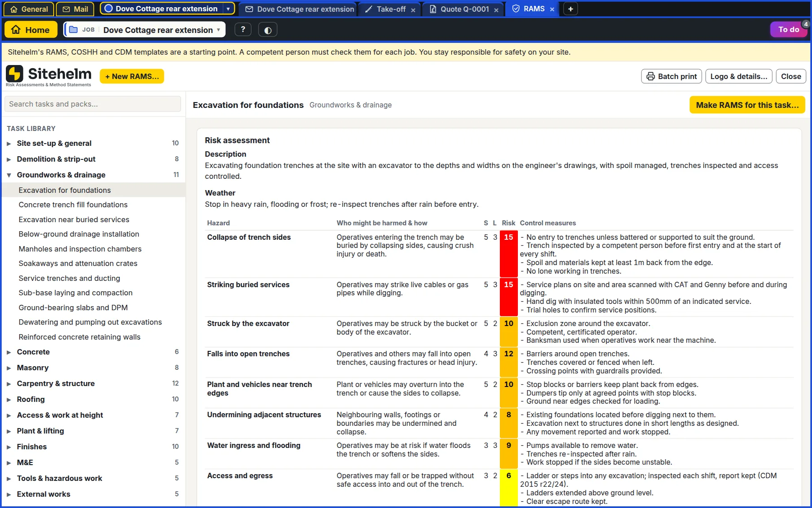Click Batch print button
Screen dimensions: 812x508
point(672,76)
